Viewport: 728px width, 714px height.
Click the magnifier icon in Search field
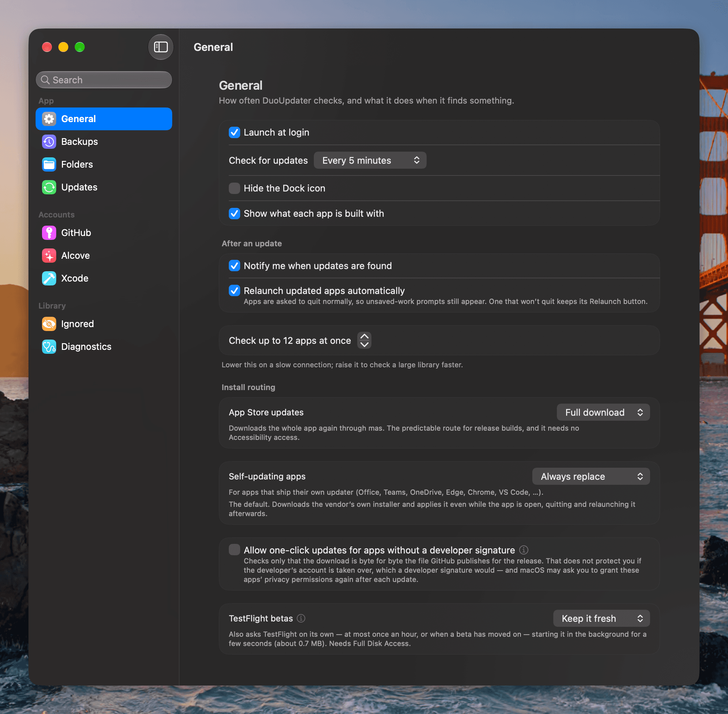point(45,80)
